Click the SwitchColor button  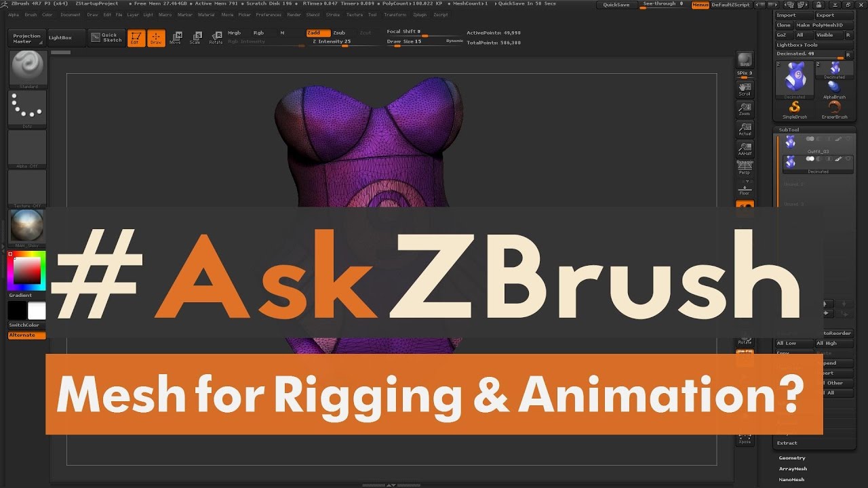(27, 325)
